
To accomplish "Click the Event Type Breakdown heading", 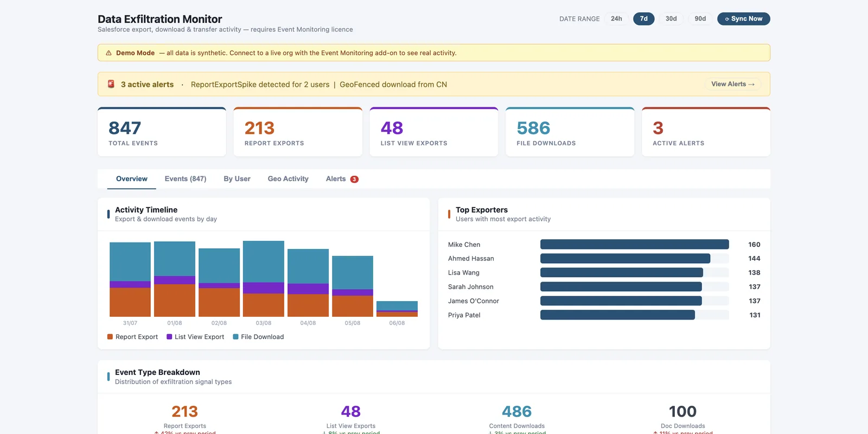I will 157,372.
